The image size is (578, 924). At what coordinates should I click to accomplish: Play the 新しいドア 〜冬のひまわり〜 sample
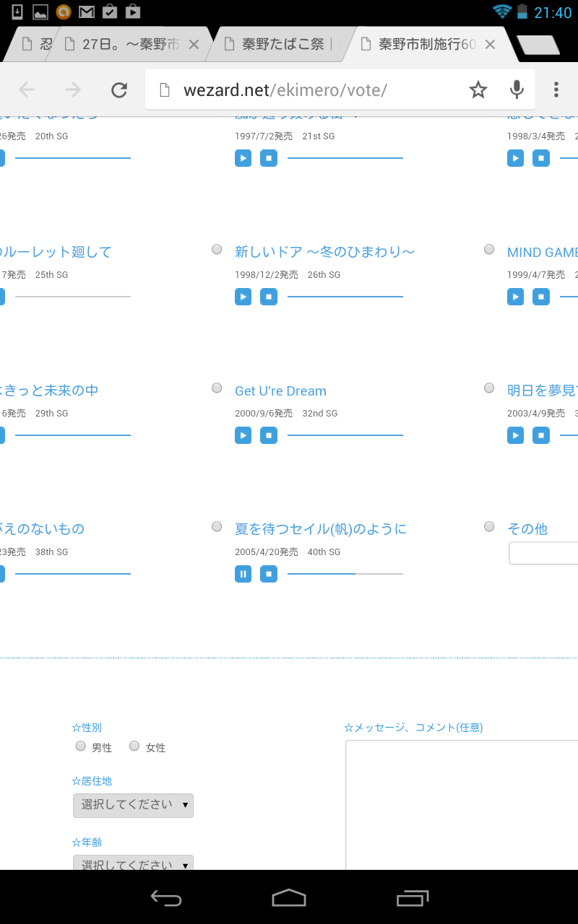click(x=243, y=297)
